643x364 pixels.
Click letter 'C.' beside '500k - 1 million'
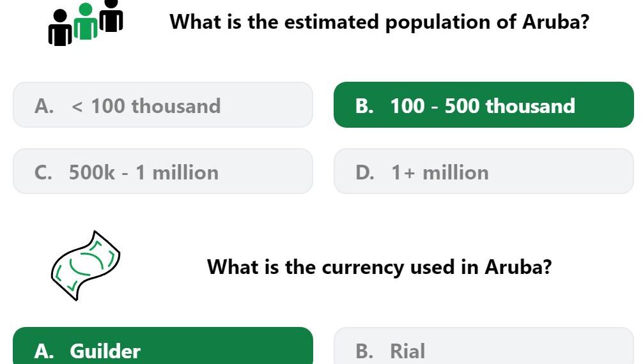pos(43,172)
